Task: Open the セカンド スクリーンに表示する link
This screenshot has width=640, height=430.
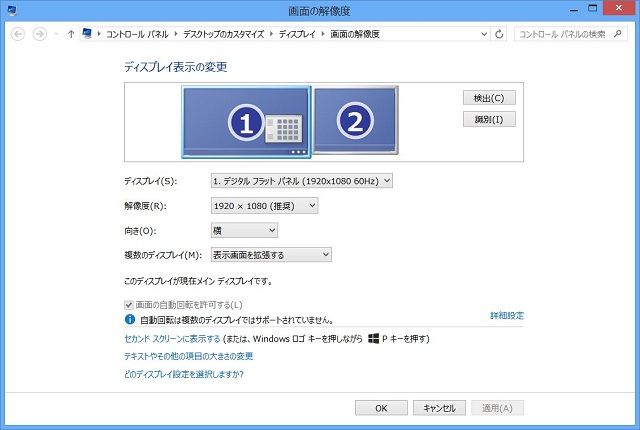Action: click(x=172, y=339)
